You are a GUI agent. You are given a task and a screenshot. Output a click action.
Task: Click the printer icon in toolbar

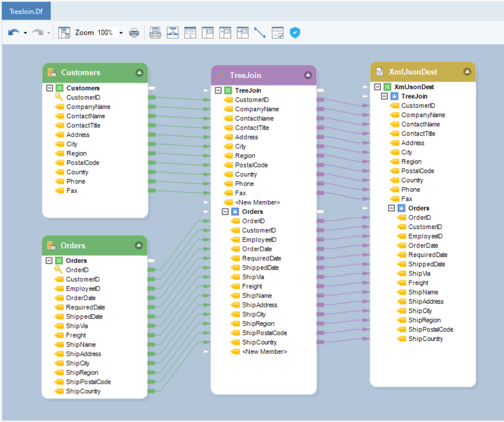(134, 33)
